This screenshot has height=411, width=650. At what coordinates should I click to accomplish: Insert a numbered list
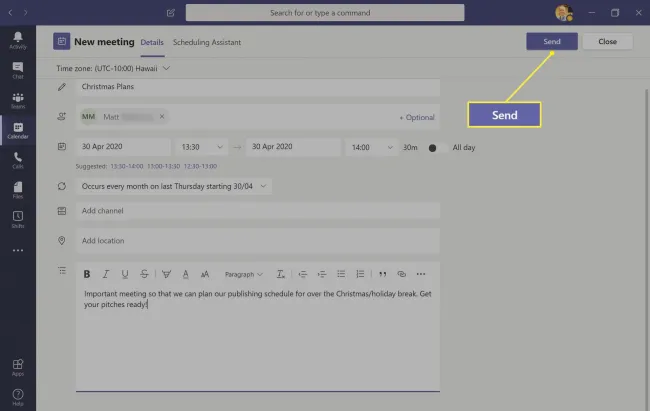coord(360,274)
